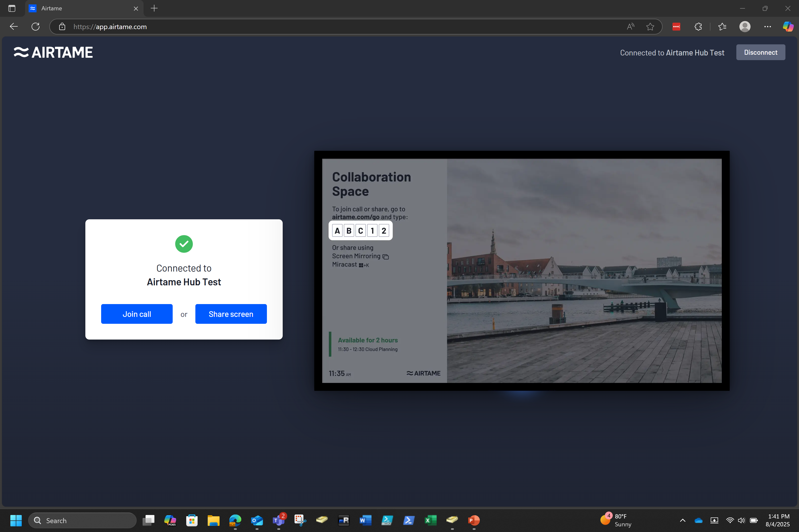Click inside the browser address bar

(238, 26)
